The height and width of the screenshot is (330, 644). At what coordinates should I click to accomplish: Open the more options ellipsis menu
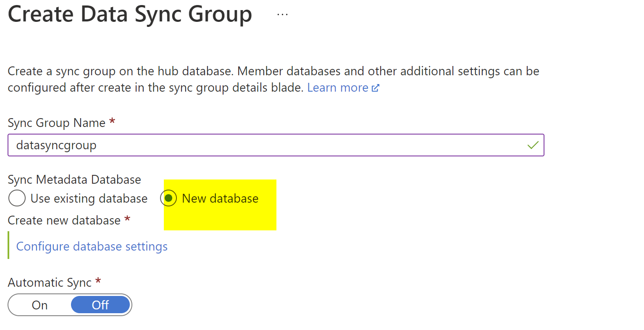[282, 15]
